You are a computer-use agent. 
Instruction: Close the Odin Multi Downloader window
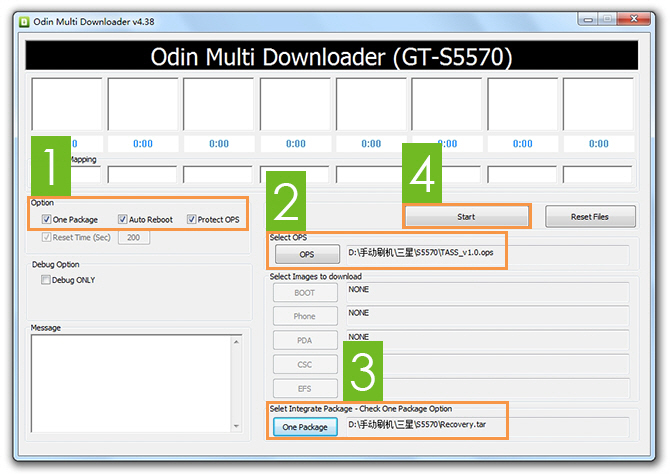(634, 19)
